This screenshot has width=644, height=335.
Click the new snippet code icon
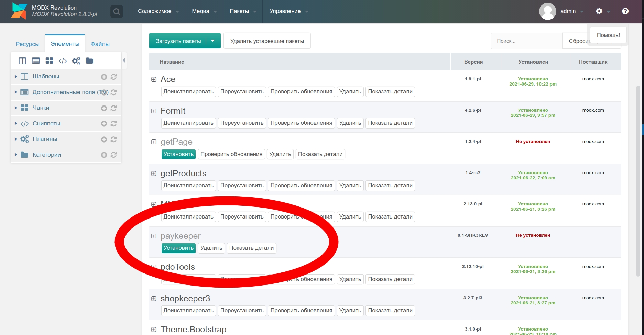(63, 61)
